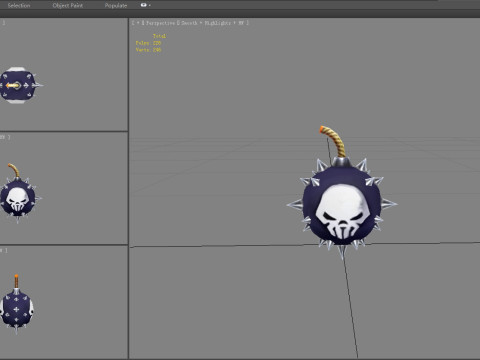Screen dimensions: 480x360
Task: Open the Selection ribbon tab
Action: (19, 5)
